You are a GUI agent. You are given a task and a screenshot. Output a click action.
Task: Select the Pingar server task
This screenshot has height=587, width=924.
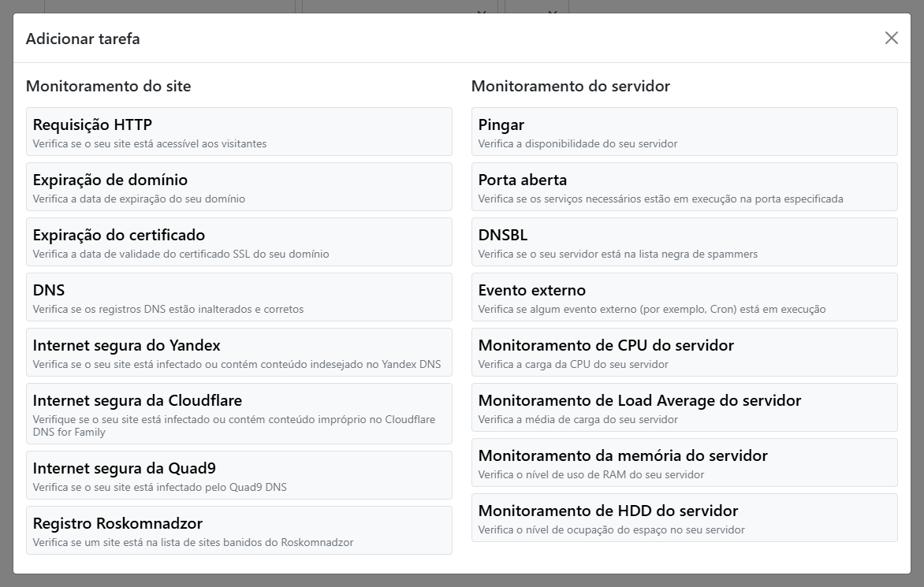pos(684,132)
